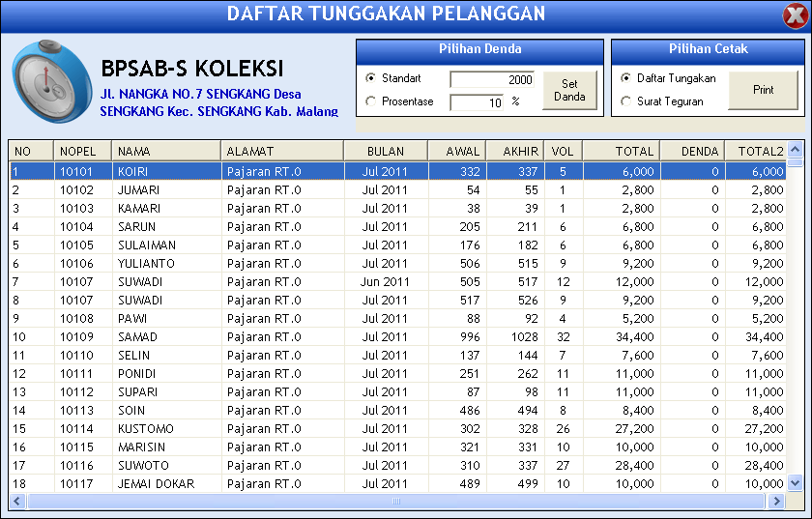
Task: Select the SELIN name cell
Action: click(166, 356)
